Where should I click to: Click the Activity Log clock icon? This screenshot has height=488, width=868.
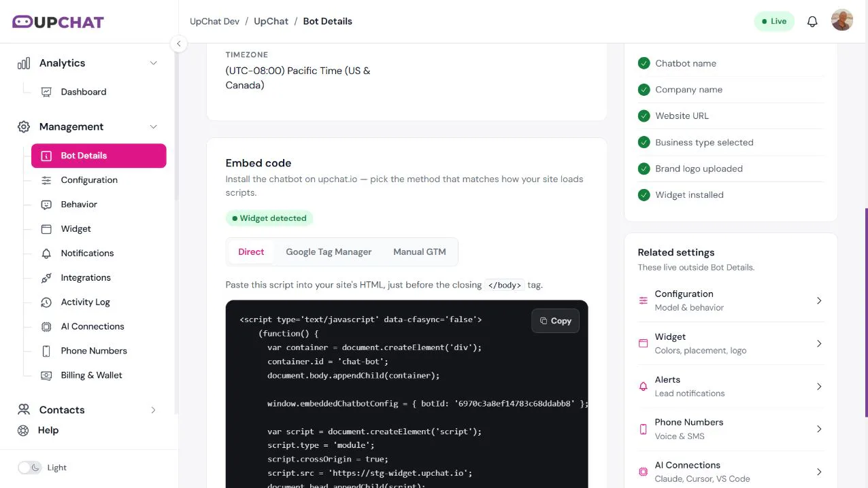pos(46,302)
